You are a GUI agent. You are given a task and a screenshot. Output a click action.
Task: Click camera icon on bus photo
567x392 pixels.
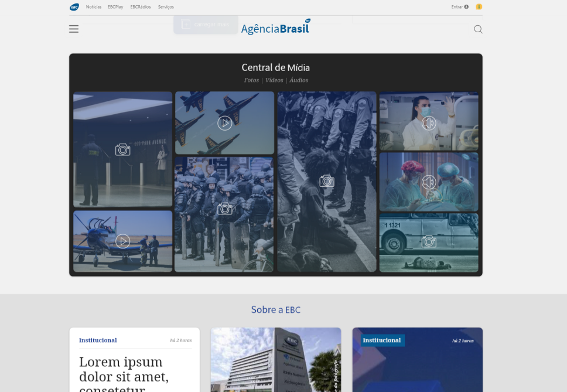[x=429, y=241]
